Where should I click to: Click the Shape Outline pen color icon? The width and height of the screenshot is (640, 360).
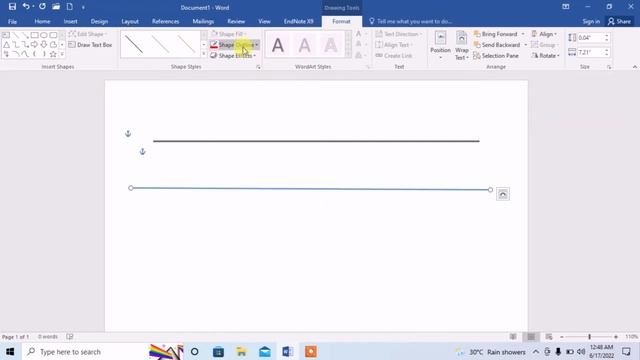214,45
